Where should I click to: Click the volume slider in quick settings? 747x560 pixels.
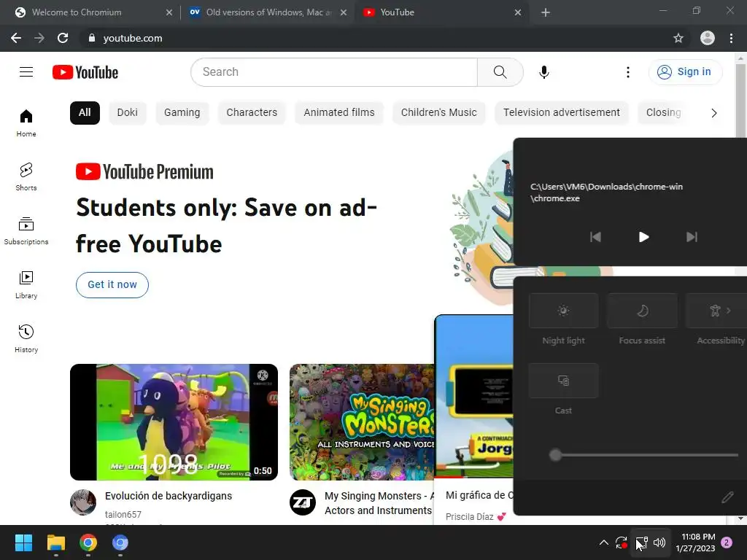[x=644, y=455]
